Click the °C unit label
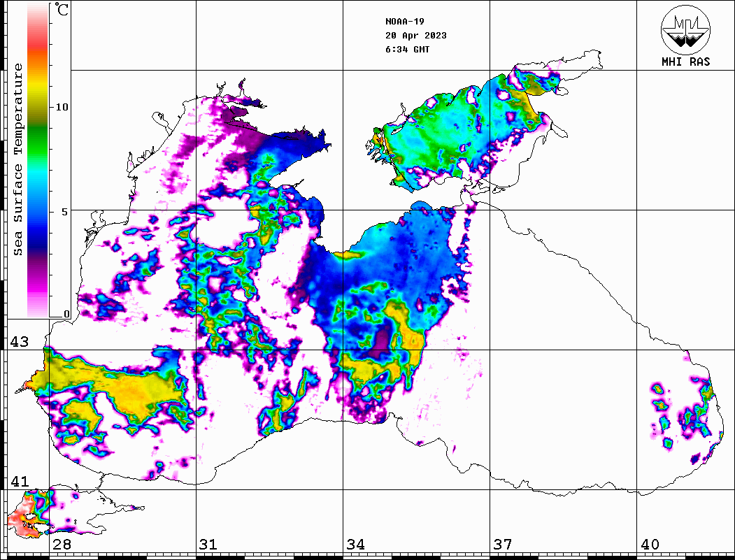This screenshot has width=735, height=560. click(x=62, y=9)
